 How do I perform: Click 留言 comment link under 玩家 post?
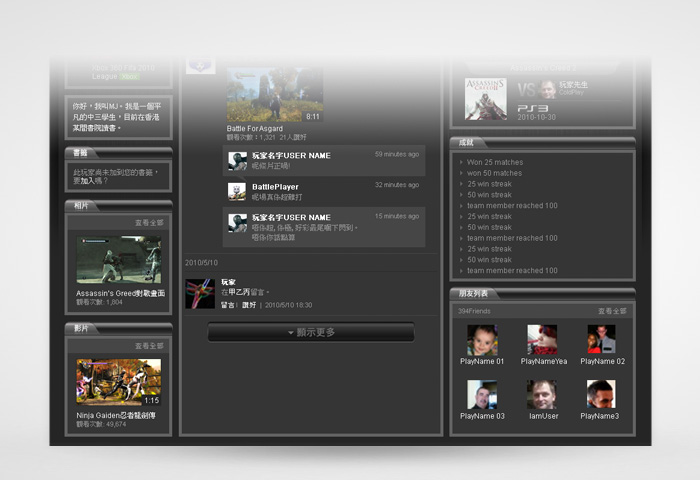pos(227,305)
